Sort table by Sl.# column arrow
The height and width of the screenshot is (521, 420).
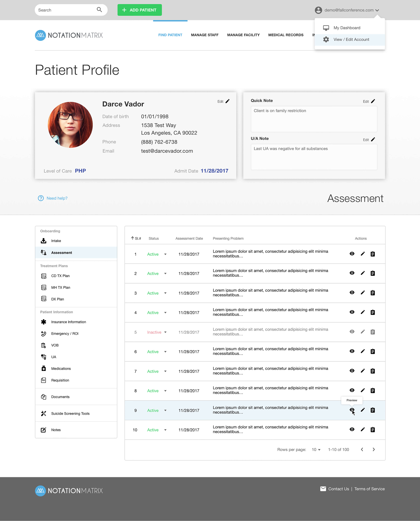pos(132,238)
